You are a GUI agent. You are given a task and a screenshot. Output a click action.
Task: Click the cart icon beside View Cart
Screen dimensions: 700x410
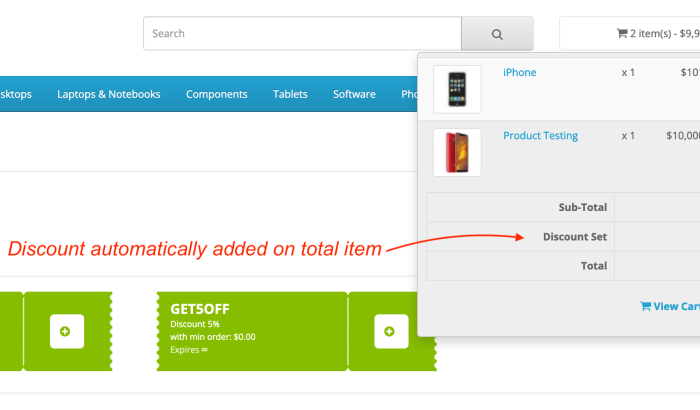pos(645,306)
